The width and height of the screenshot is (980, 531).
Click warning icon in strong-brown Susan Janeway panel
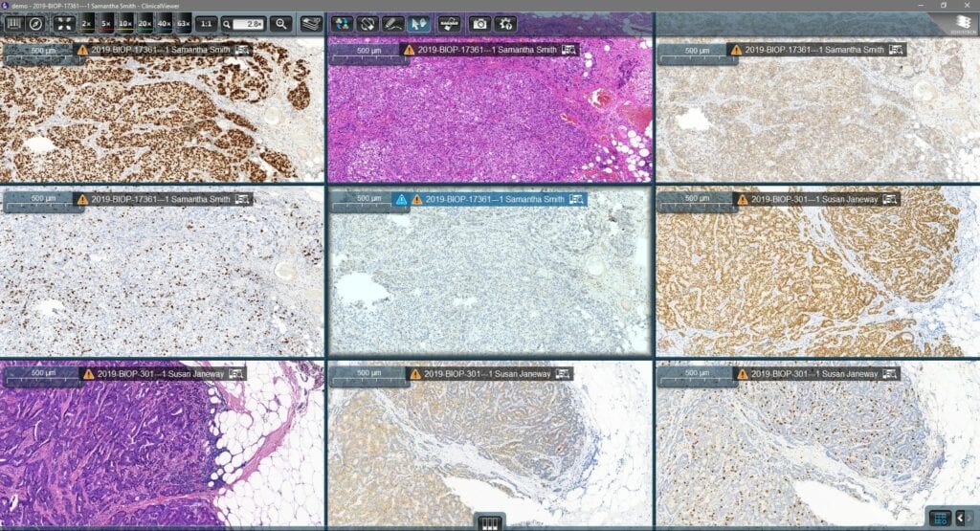coord(743,199)
